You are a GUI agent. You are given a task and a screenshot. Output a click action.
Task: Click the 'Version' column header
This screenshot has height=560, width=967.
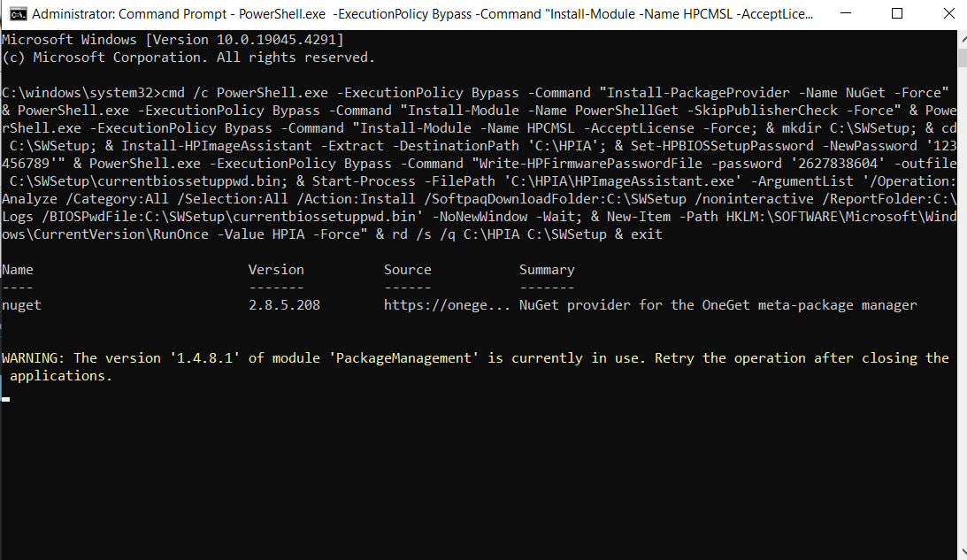pyautogui.click(x=276, y=270)
